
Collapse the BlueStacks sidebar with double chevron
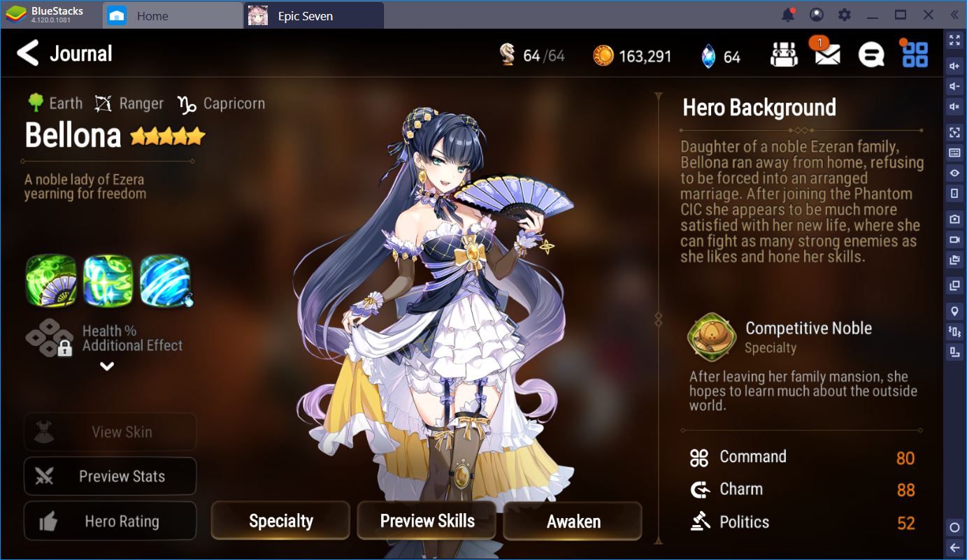tap(954, 15)
